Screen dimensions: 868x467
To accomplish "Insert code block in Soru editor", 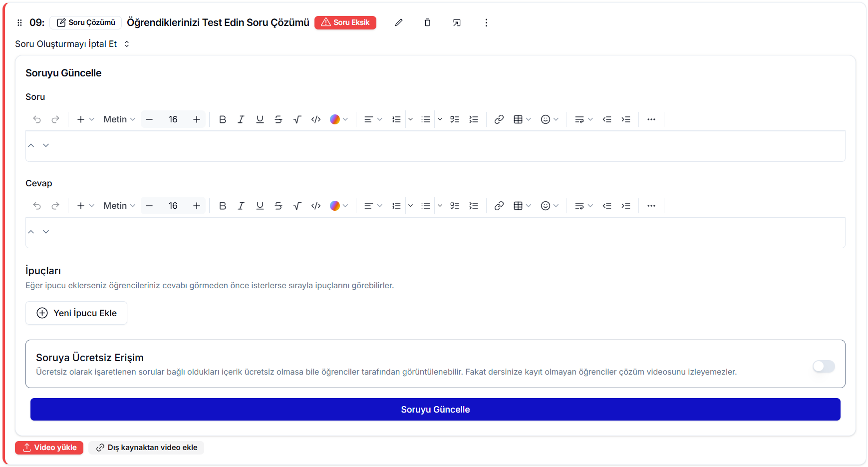I will [316, 119].
